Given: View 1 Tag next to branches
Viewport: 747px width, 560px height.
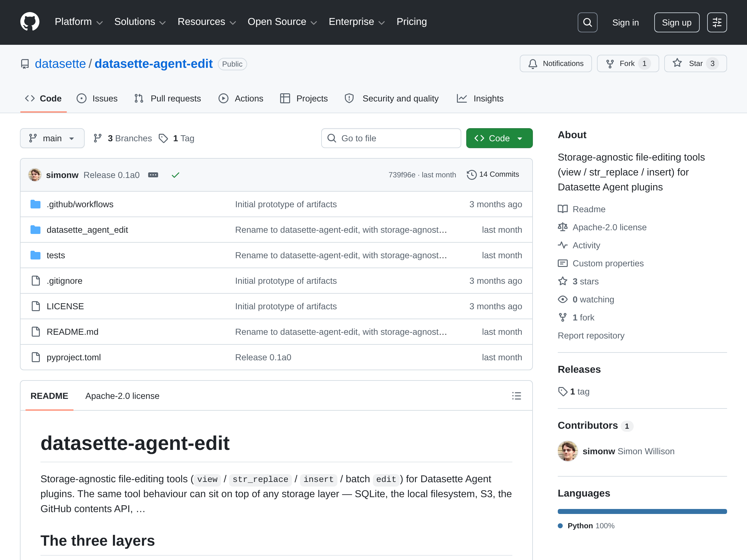Looking at the screenshot, I should 176,138.
